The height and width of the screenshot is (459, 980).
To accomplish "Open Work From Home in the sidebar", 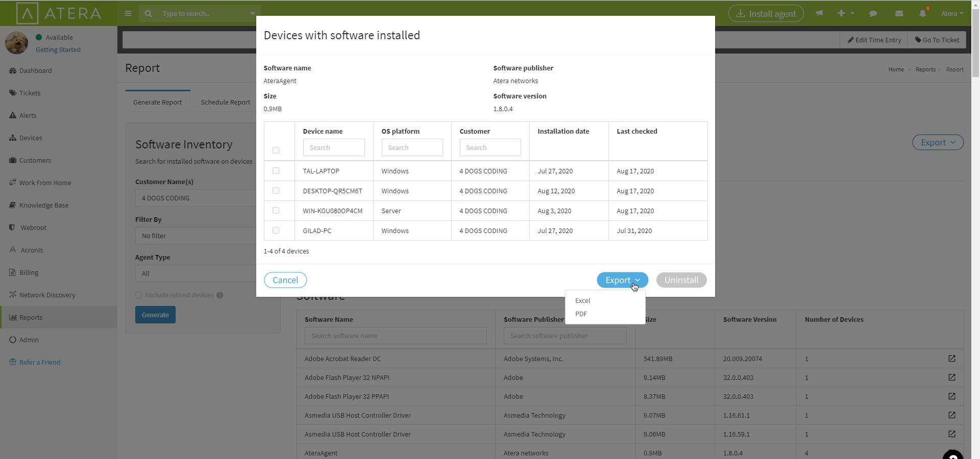I will pos(45,183).
